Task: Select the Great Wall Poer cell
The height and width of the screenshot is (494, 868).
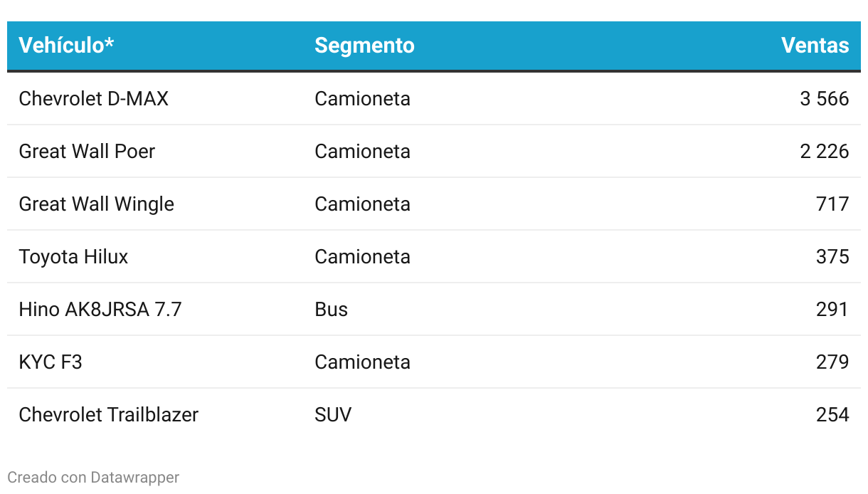Action: click(87, 151)
